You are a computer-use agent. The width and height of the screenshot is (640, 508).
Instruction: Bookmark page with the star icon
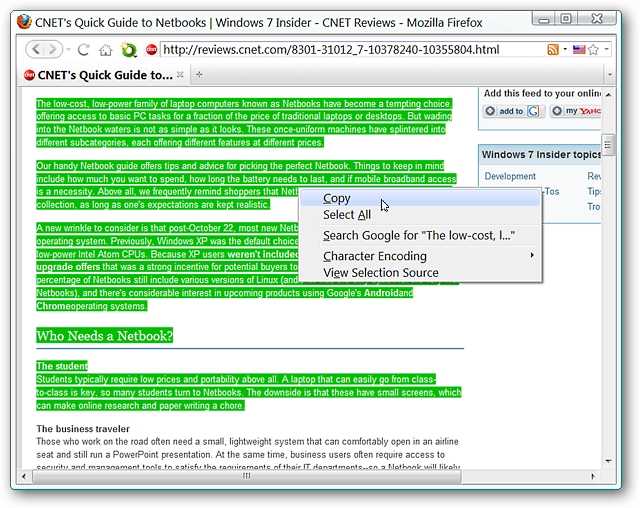point(593,49)
